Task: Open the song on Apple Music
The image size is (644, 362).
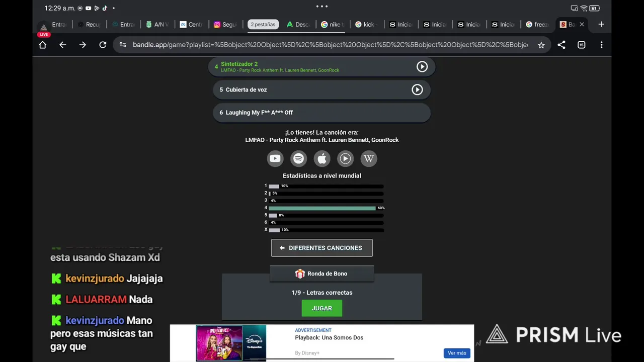Action: tap(322, 158)
